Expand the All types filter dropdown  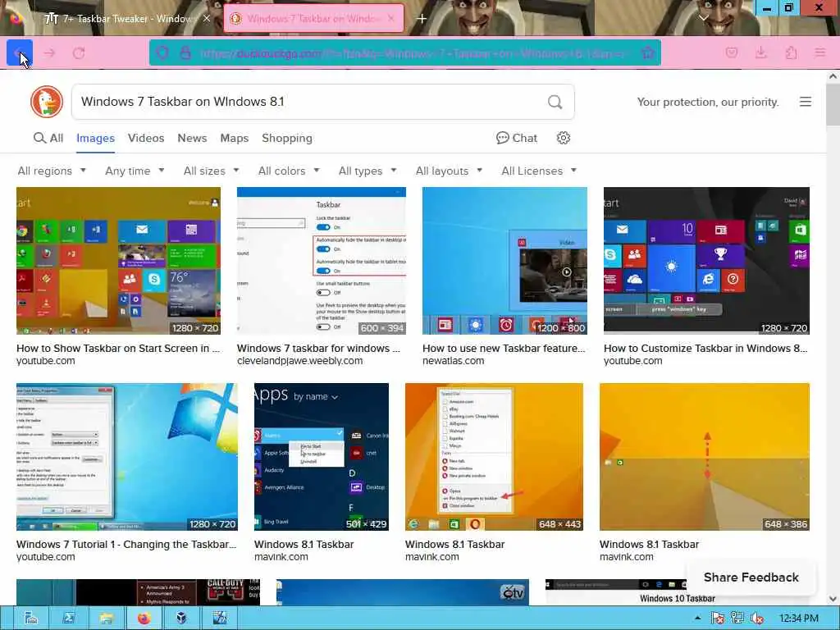click(367, 171)
